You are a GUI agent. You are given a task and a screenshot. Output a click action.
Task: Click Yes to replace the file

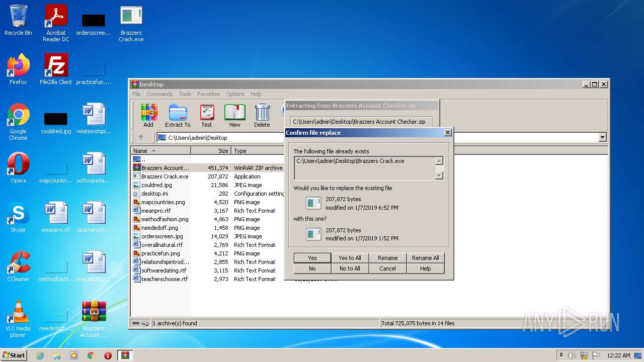(x=312, y=258)
